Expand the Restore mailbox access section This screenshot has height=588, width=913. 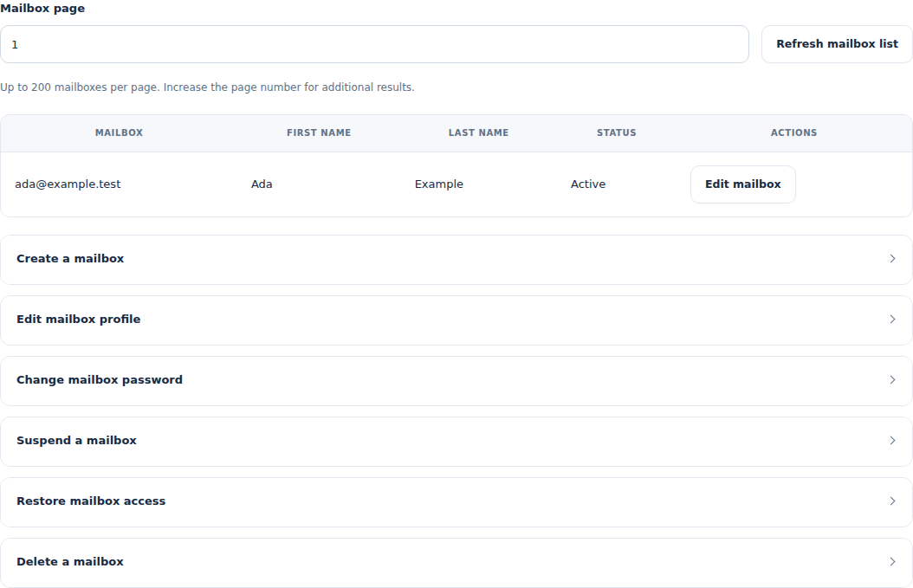456,502
